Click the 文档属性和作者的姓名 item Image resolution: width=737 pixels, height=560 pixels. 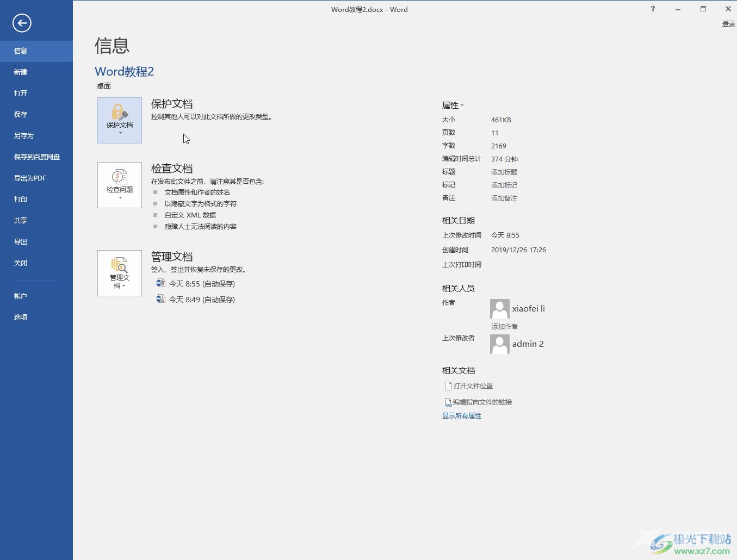coord(197,192)
